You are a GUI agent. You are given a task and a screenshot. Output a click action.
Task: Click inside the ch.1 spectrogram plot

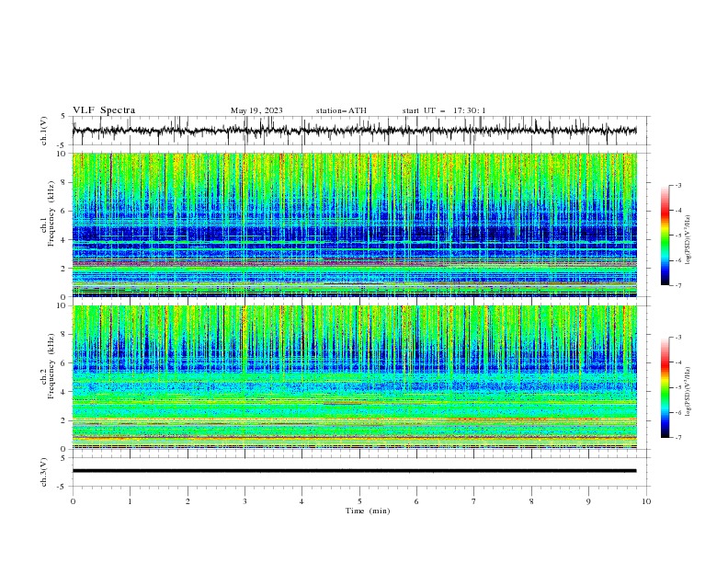pos(354,224)
